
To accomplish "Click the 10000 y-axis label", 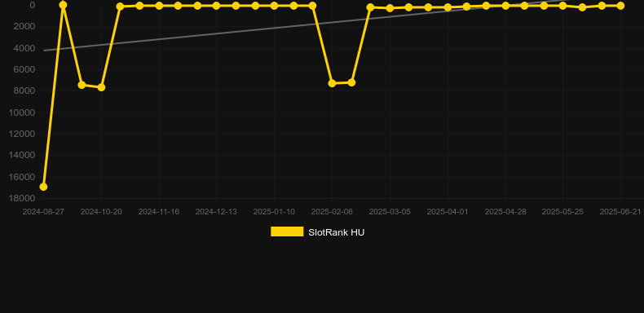I will (x=22, y=112).
